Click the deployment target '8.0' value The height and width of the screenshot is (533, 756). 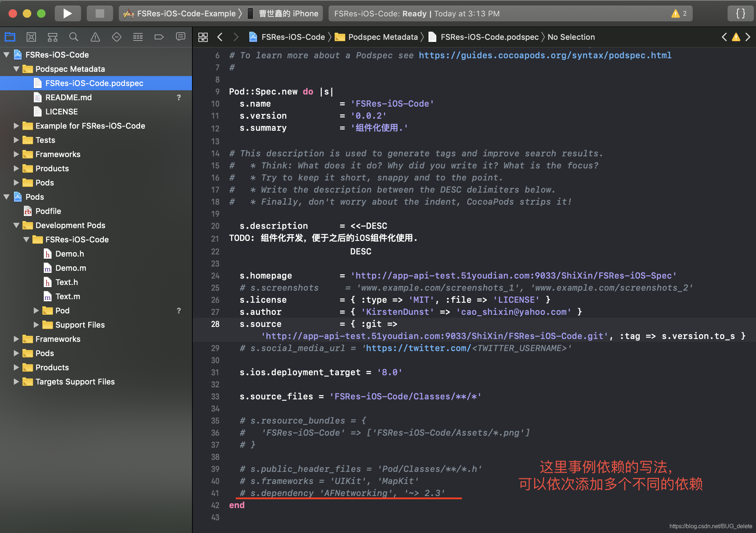pyautogui.click(x=389, y=372)
